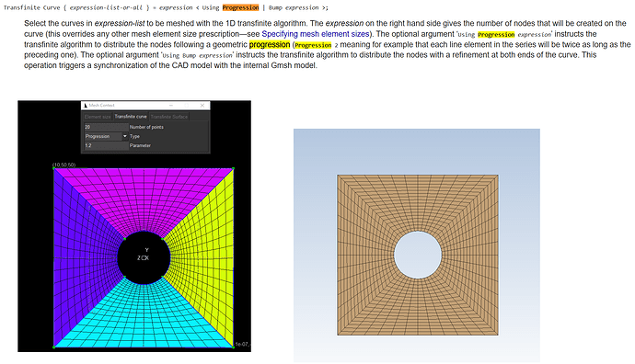Select the Transfinite curve tab
The image size is (635, 364).
tap(131, 117)
